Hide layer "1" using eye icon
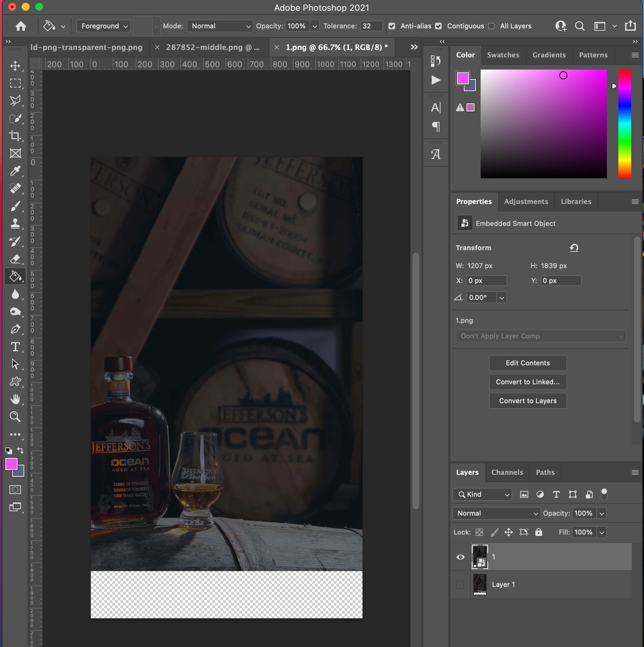 (460, 557)
